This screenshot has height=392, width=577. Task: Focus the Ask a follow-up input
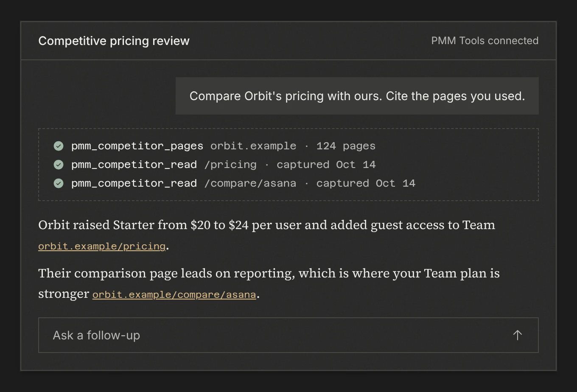288,335
